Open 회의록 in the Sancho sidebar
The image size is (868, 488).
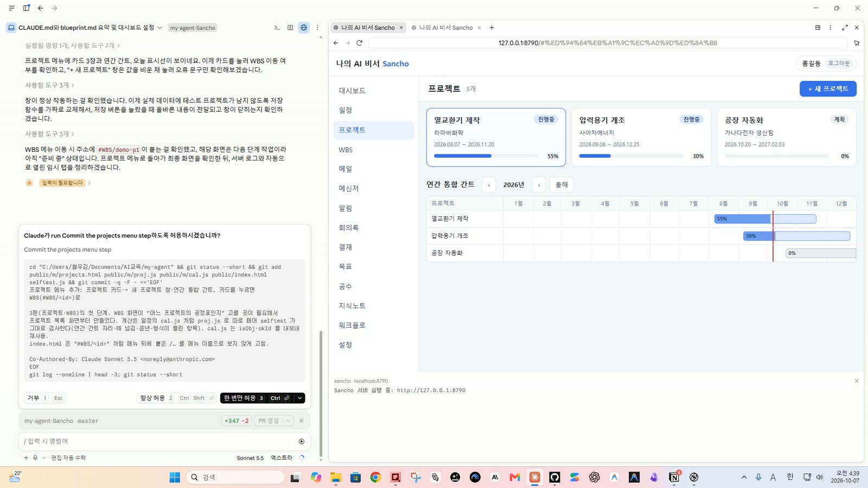[x=373, y=228]
